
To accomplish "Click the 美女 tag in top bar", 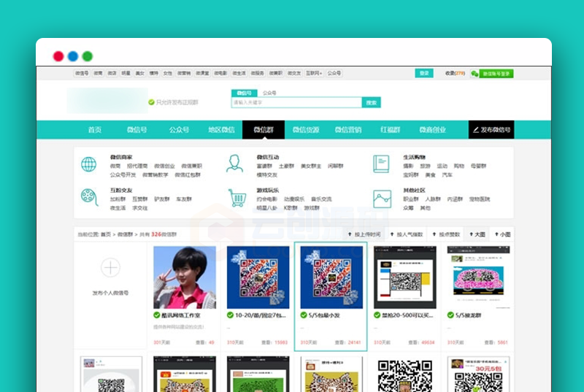I will click(x=139, y=73).
